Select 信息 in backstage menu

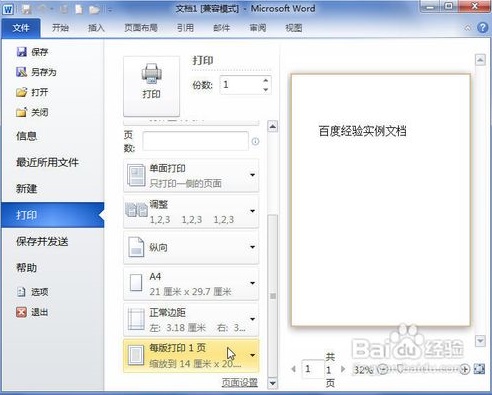point(26,136)
